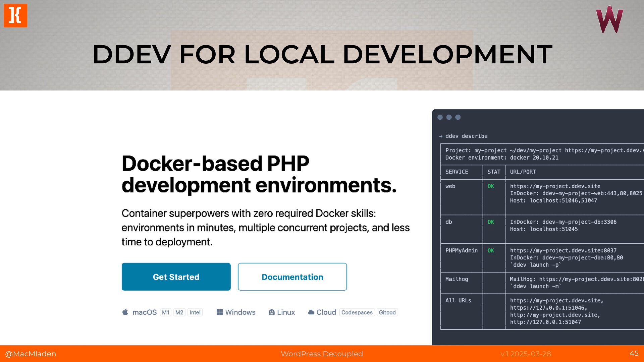
Task: Click 'InDocker: ddev-my-project-dba:80,80' text
Action: click(567, 257)
